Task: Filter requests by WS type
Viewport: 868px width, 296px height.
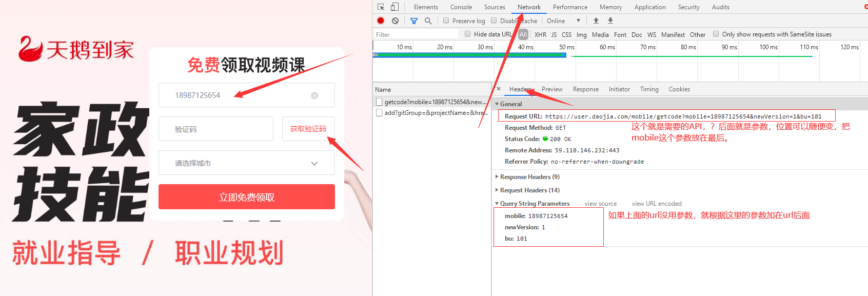Action: point(652,34)
